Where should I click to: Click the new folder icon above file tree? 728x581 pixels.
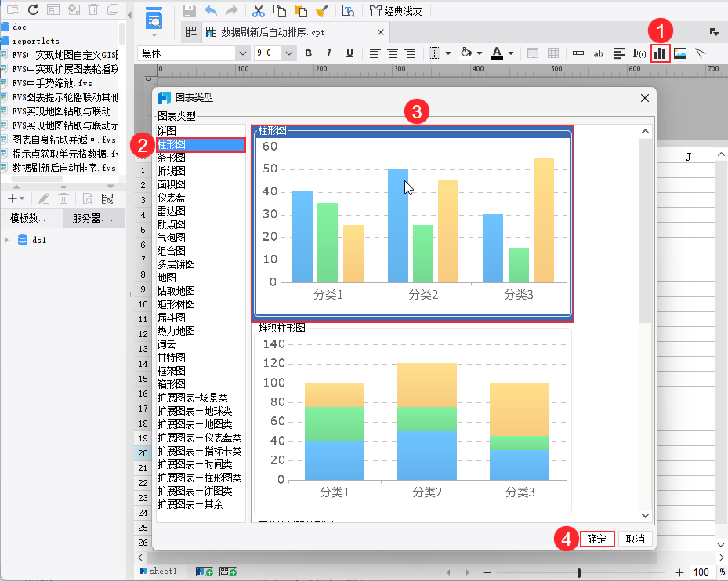[x=13, y=9]
